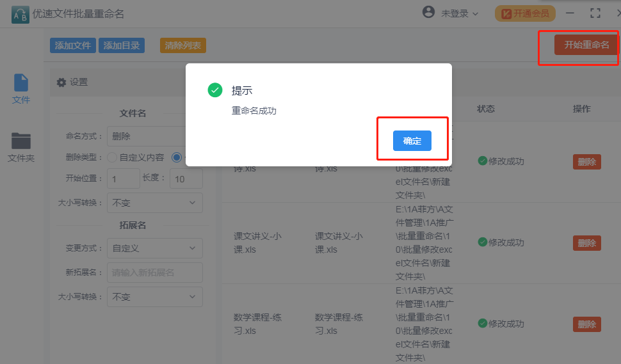
Task: Switch to the 文件 sidebar tab
Action: tap(21, 89)
